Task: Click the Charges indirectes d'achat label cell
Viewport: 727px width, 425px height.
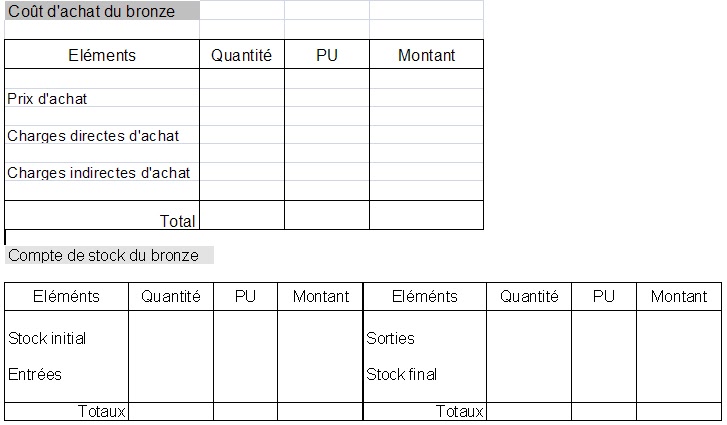Action: [100, 172]
